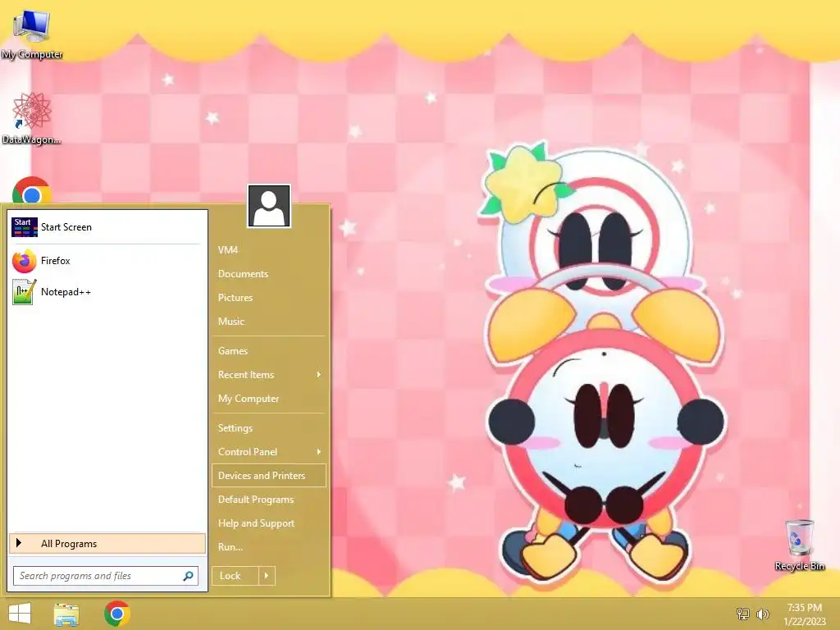The image size is (840, 630).
Task: Expand All Programs list
Action: pos(107,543)
